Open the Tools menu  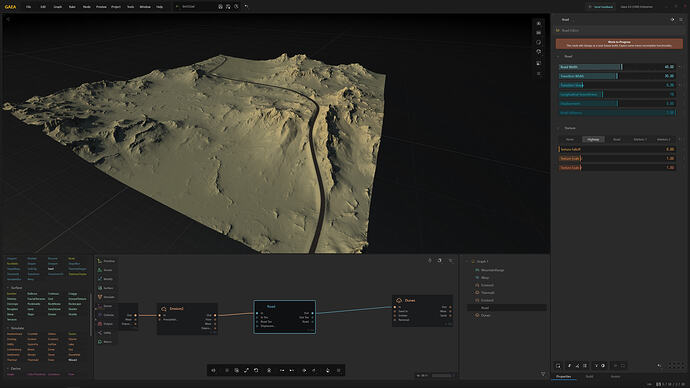click(130, 7)
